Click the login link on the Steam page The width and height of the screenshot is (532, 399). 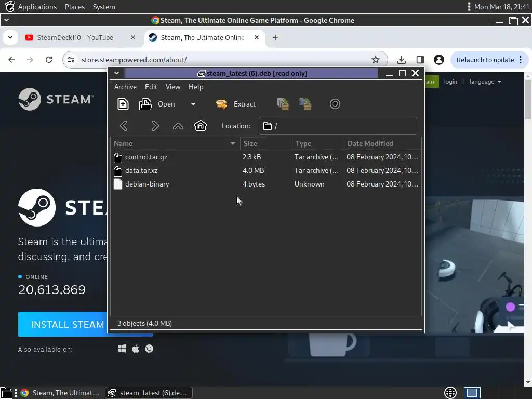[x=450, y=82]
